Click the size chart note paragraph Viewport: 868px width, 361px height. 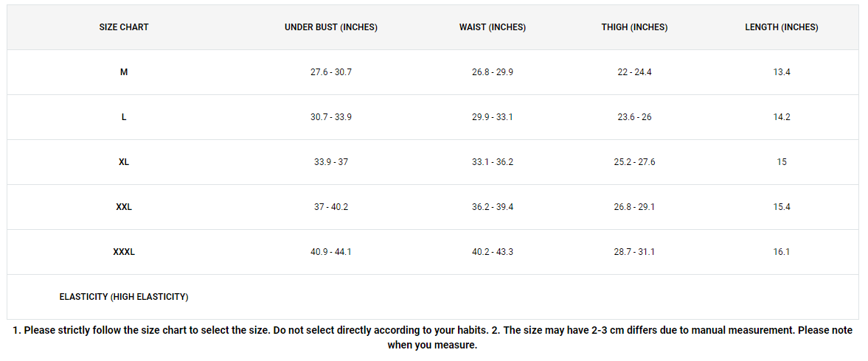432,337
